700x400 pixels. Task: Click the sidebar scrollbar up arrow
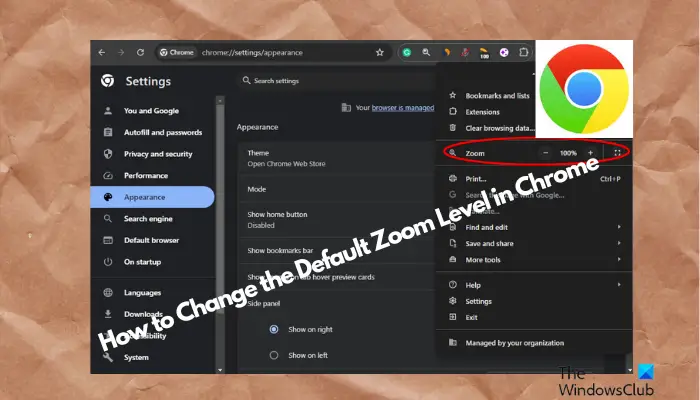pyautogui.click(x=220, y=101)
